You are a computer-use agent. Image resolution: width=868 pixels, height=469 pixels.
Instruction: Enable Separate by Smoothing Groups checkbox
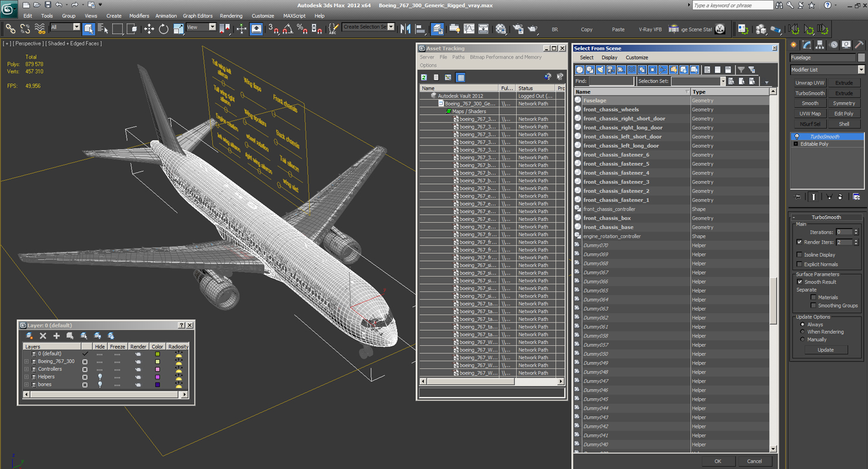click(x=813, y=305)
